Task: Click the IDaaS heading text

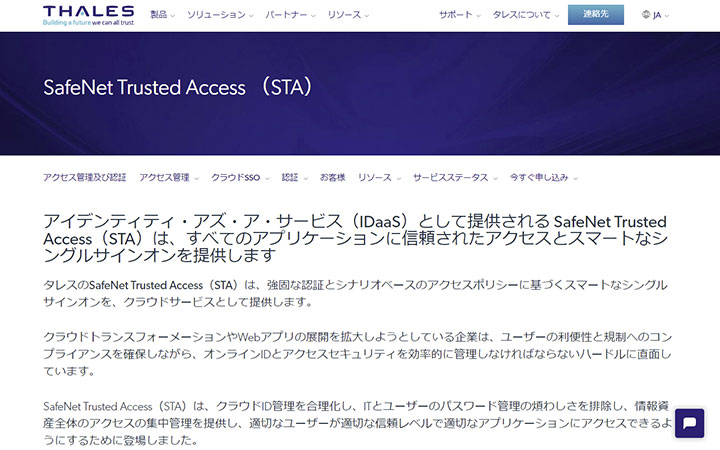Action: (355, 238)
